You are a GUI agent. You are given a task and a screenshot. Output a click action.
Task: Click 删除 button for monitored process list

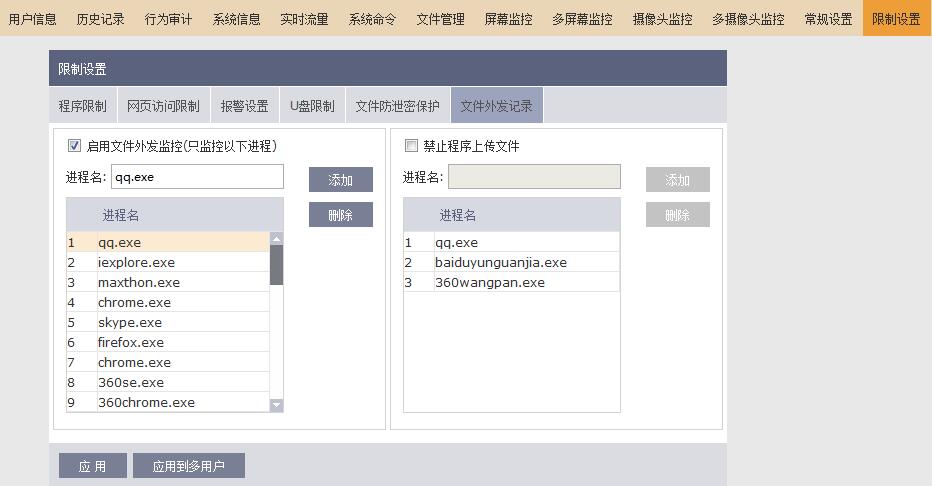(x=340, y=215)
